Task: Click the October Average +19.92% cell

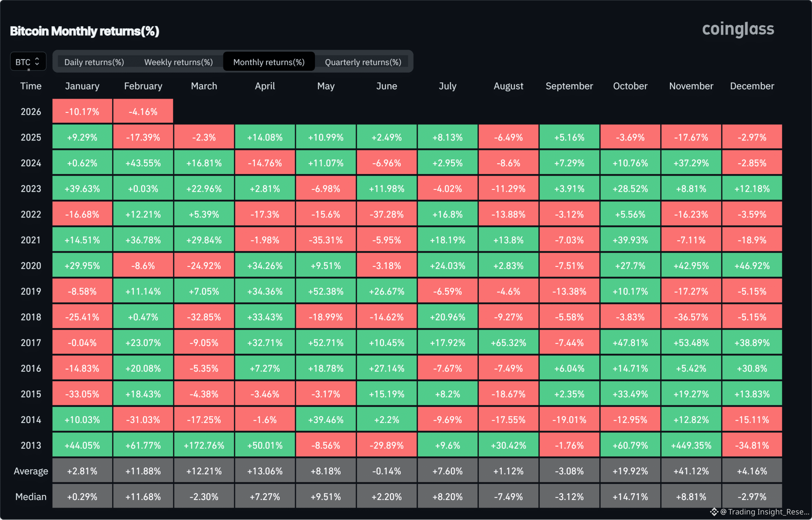Action: point(630,471)
